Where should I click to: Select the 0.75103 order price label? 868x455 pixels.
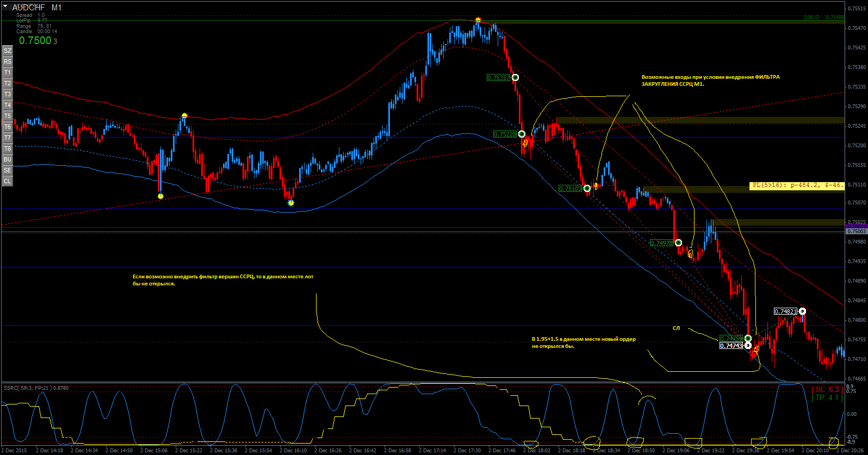click(x=570, y=189)
